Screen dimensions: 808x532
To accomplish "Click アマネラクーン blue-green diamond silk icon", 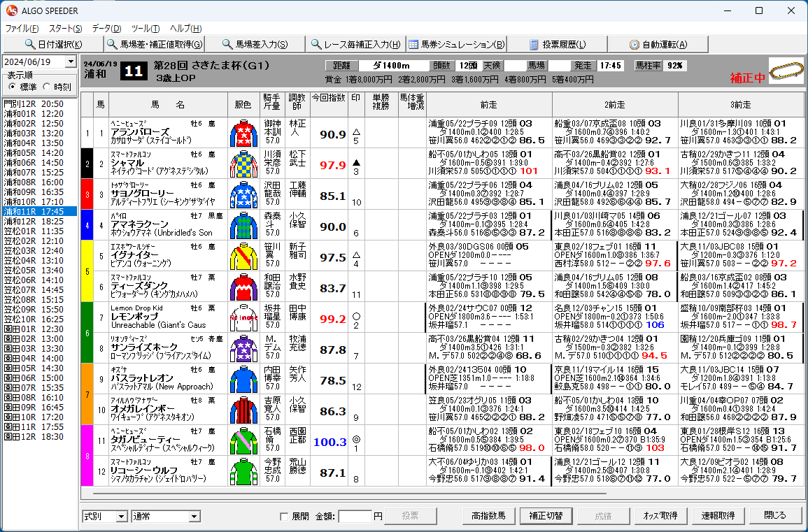I will pos(243,226).
